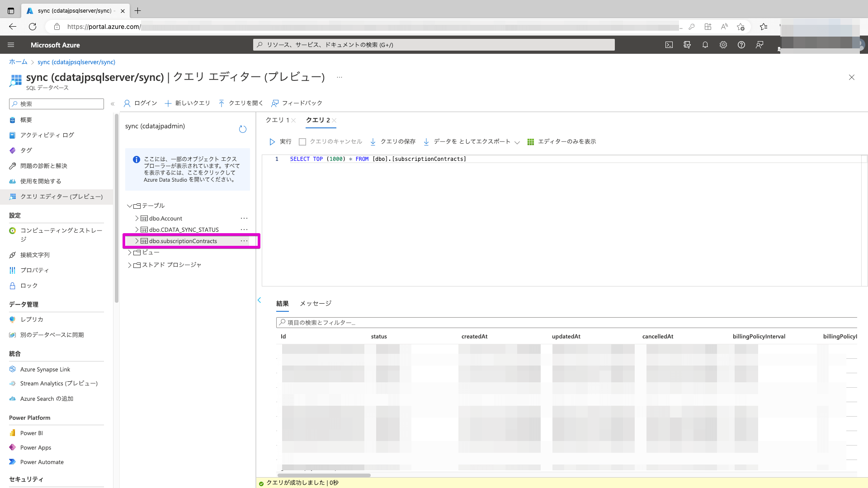The width and height of the screenshot is (868, 488).
Task: Open the portal settings gear icon
Action: pyautogui.click(x=723, y=45)
